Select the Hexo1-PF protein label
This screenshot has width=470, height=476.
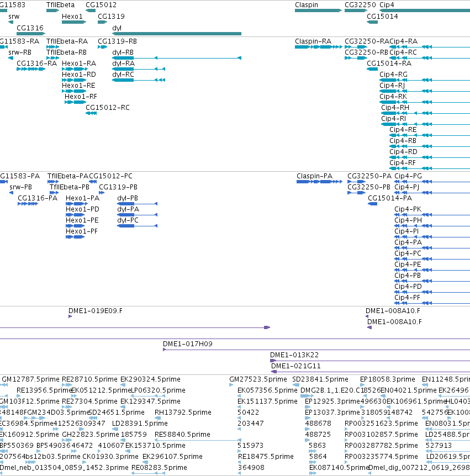pos(82,231)
